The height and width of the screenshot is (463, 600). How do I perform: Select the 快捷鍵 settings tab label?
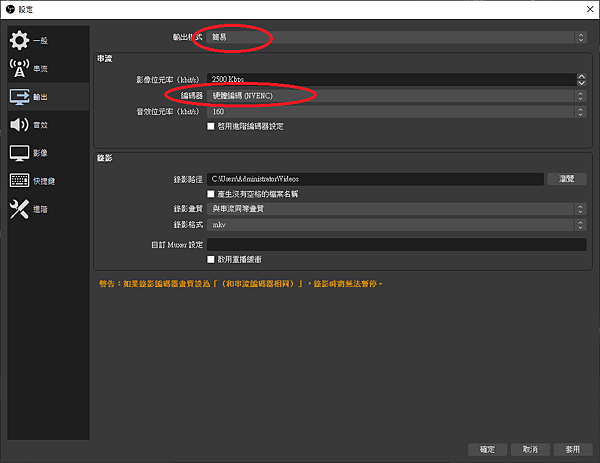tap(44, 181)
